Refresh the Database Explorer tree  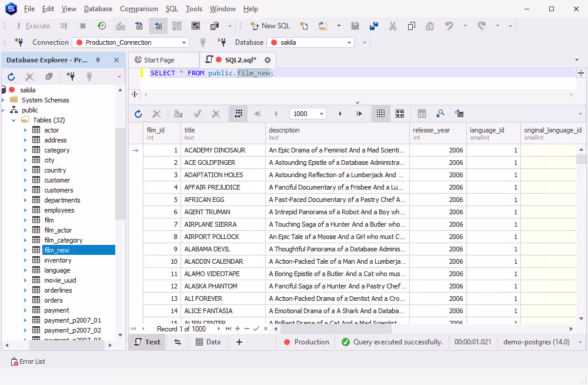[x=11, y=77]
